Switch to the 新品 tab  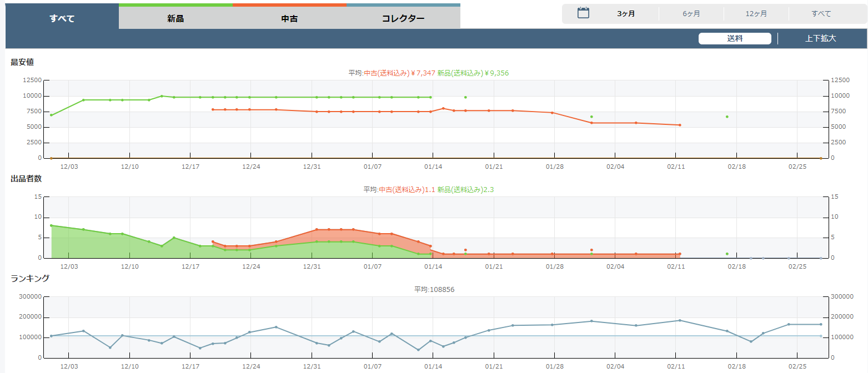pos(175,18)
